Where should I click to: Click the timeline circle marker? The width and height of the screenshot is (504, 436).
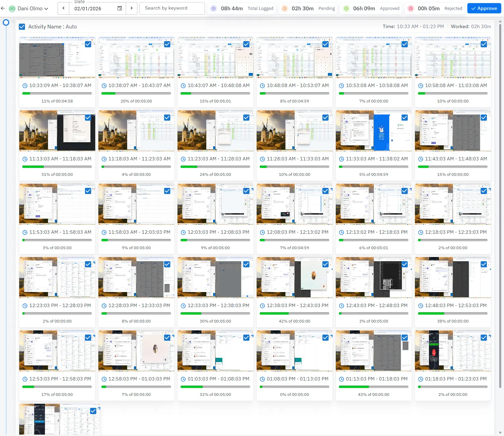(x=6, y=23)
